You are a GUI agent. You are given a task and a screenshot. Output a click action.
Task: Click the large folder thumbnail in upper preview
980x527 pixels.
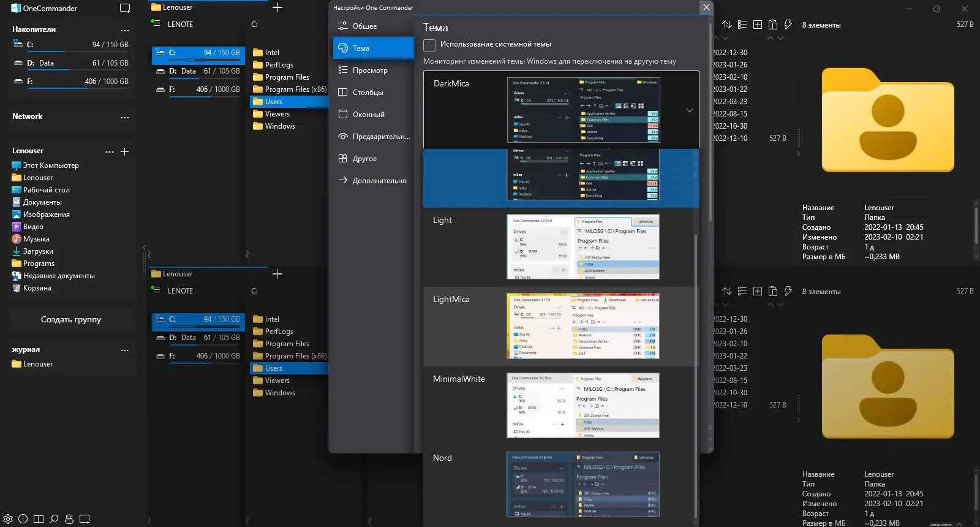point(888,121)
